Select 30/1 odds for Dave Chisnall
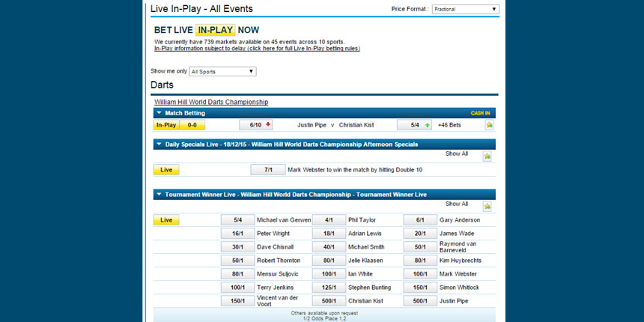The width and height of the screenshot is (644, 322). 238,247
